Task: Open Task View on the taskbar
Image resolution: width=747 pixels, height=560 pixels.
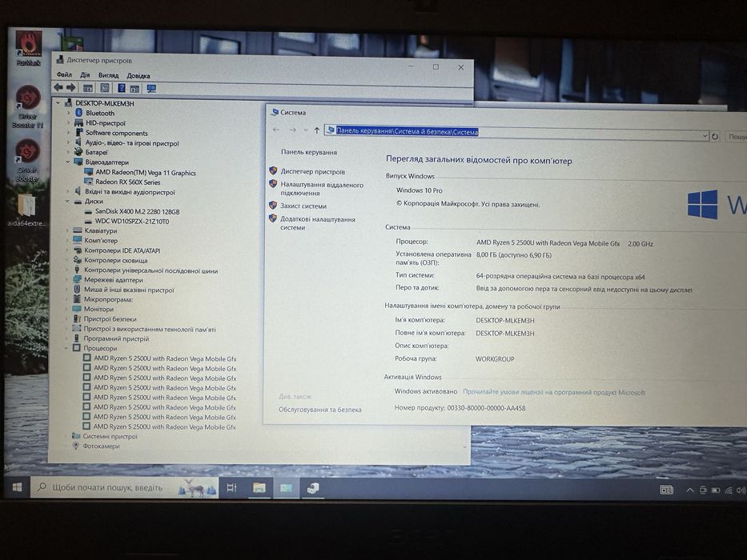Action: (231, 488)
